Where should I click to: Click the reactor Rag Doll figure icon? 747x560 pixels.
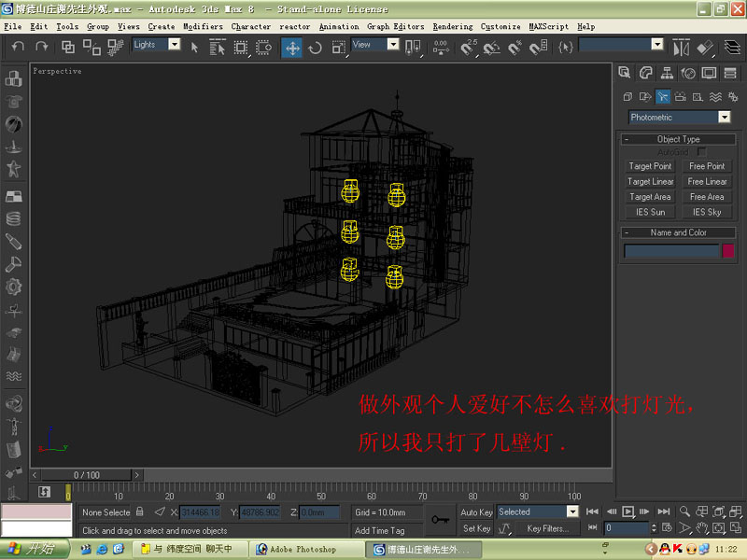point(13,427)
